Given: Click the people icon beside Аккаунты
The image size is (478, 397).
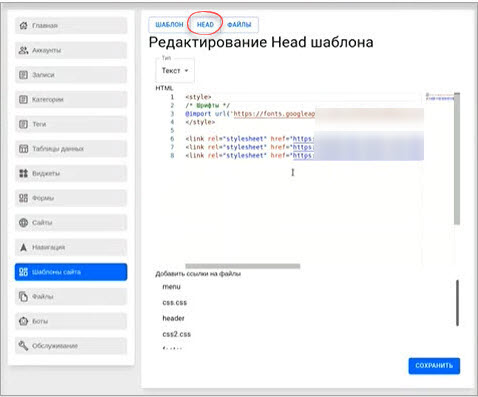Looking at the screenshot, I should pos(23,50).
